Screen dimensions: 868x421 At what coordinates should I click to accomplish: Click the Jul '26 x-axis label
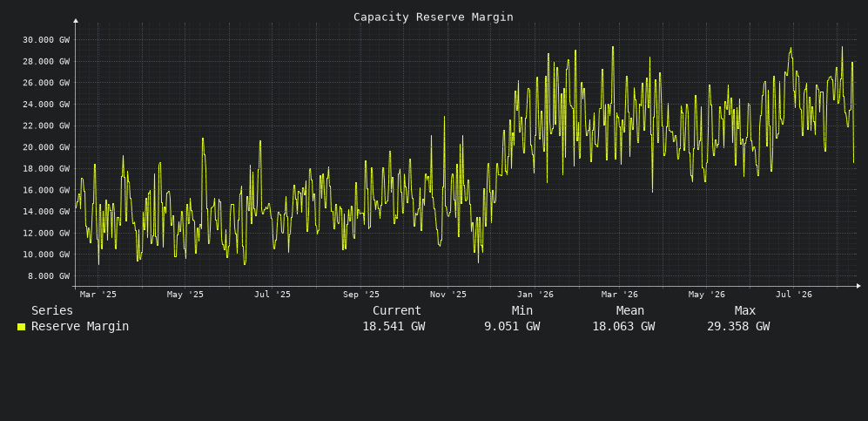point(793,295)
